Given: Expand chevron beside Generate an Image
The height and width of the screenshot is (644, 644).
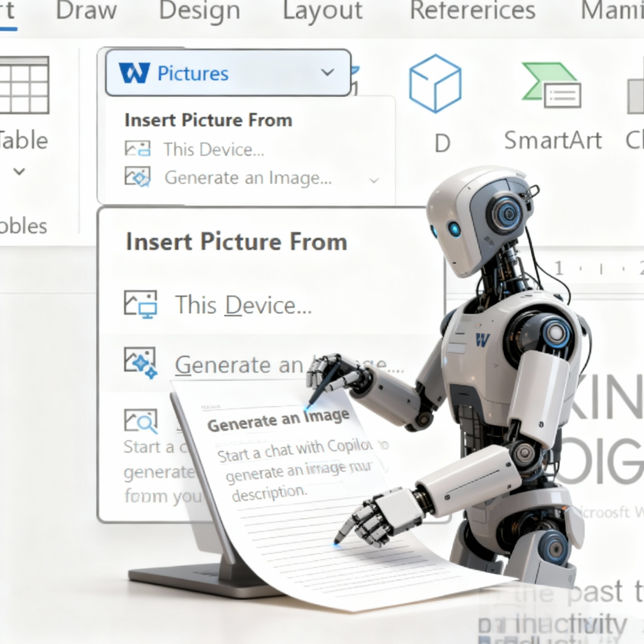Looking at the screenshot, I should (x=374, y=180).
